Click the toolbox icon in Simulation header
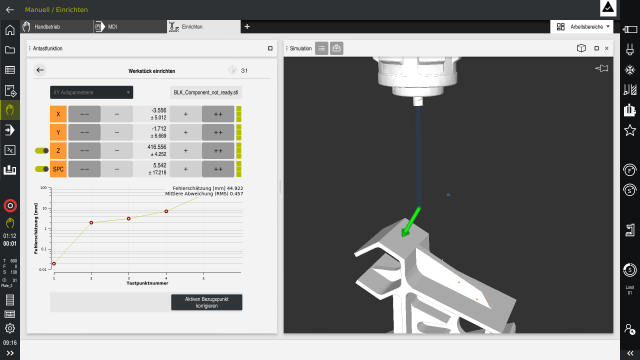Image resolution: width=640 pixels, height=360 pixels. tap(336, 48)
